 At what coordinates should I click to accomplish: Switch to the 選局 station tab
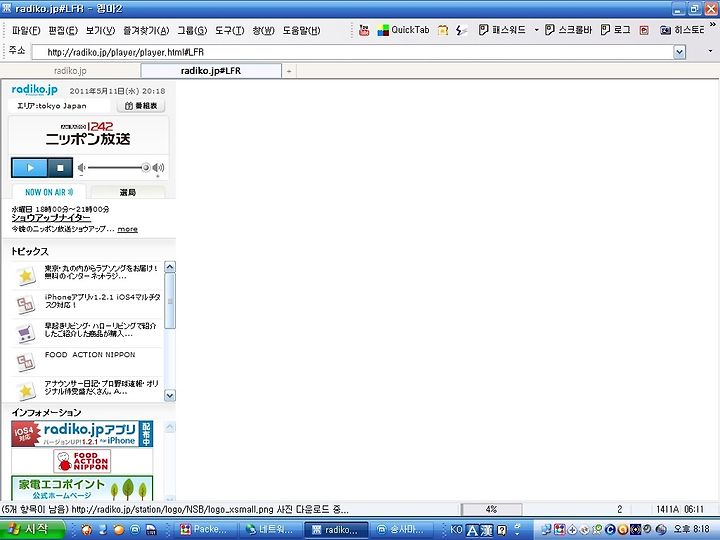pyautogui.click(x=128, y=192)
